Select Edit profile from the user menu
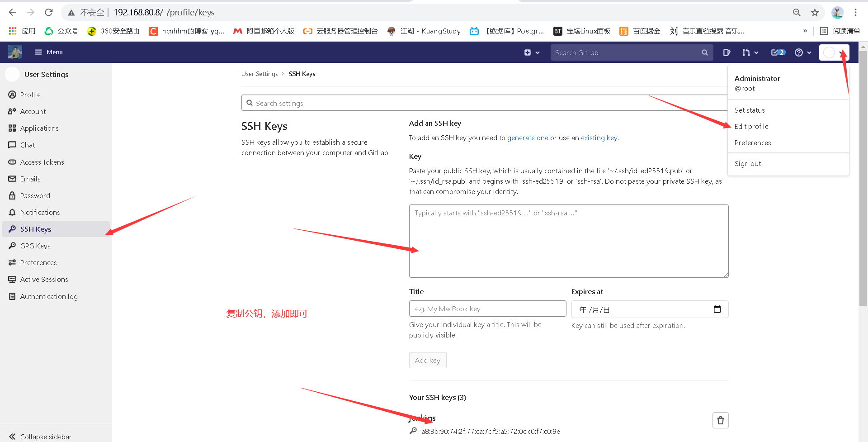Screen dimensions: 868x442 click(751, 126)
